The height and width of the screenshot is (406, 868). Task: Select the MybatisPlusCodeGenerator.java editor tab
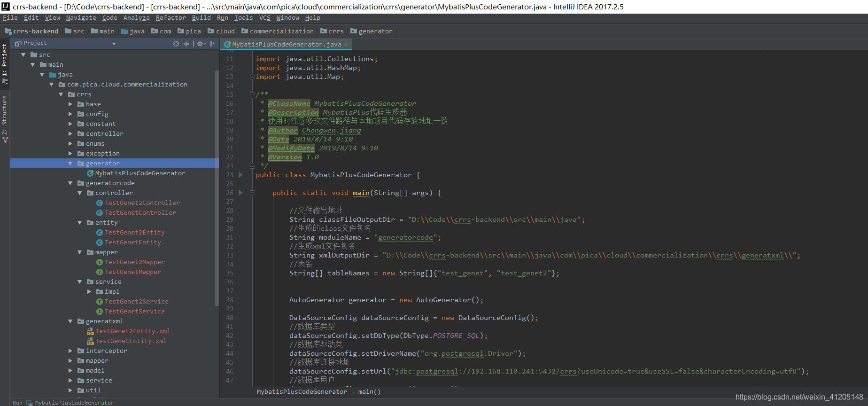click(x=286, y=44)
